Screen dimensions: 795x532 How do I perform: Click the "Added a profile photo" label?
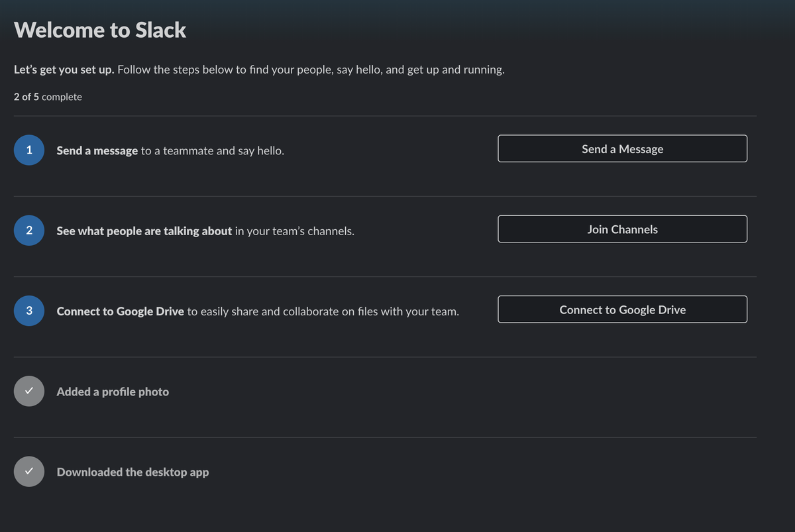(x=113, y=392)
